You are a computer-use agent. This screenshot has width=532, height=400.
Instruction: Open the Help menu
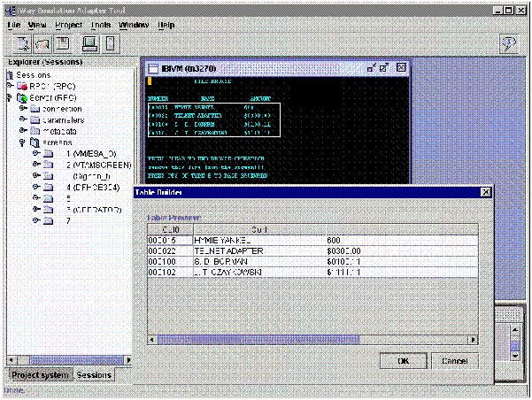(x=166, y=25)
